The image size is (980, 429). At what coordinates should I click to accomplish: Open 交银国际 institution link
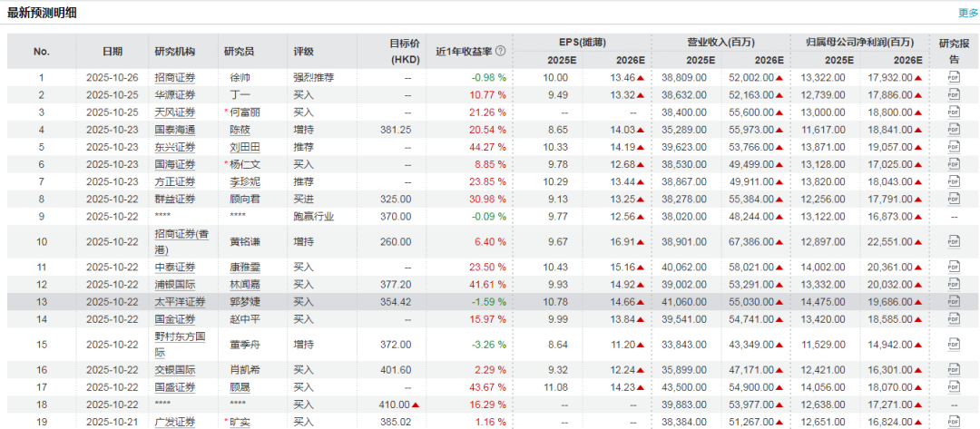[x=174, y=370]
